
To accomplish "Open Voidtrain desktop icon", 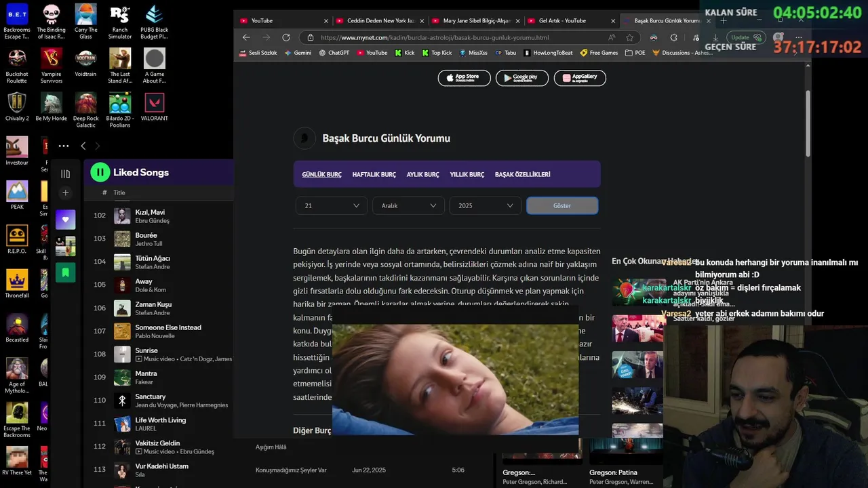I will [85, 62].
